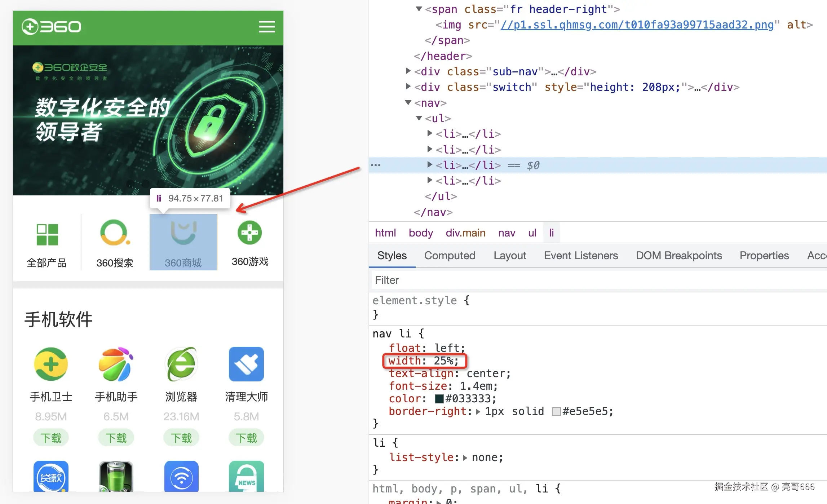827x504 pixels.
Task: Expand the border-right shorthand property triangle
Action: click(x=478, y=412)
